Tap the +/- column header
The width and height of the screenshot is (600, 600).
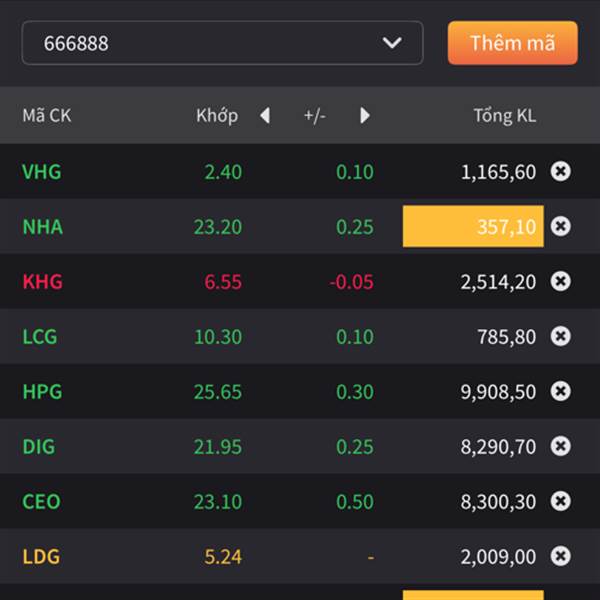pos(315,116)
